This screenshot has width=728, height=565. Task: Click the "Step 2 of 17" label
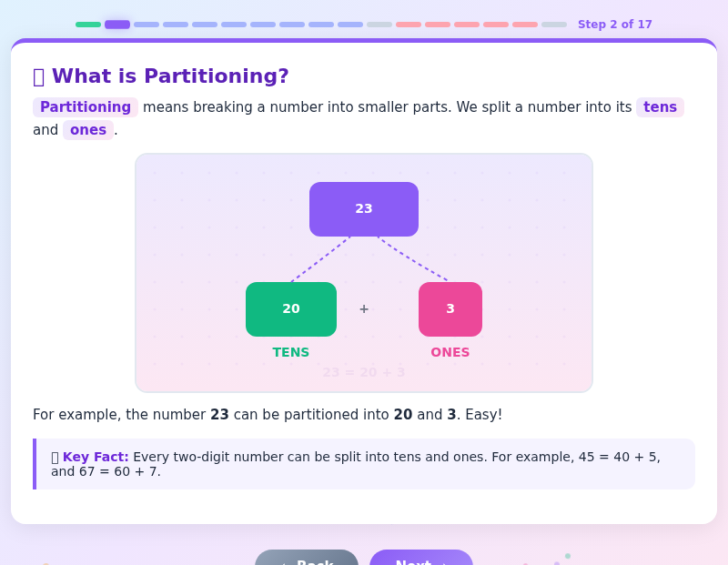615,24
